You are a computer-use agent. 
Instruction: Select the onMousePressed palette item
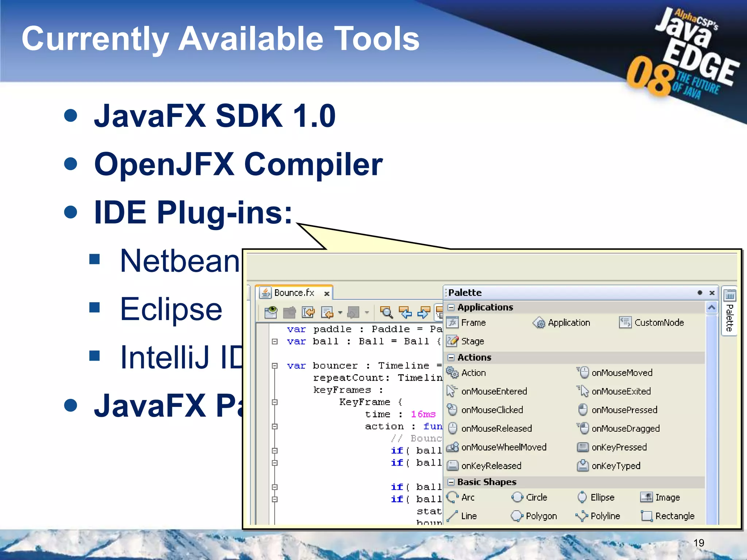617,410
